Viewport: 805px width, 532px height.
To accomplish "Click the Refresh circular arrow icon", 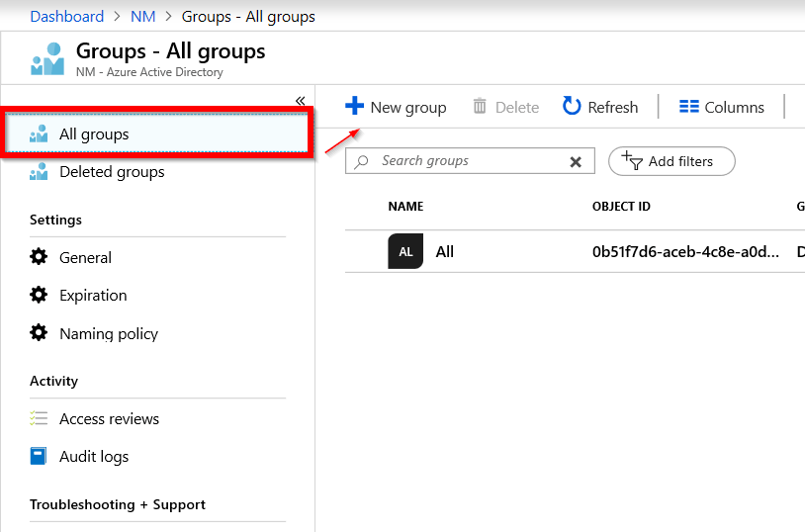I will click(572, 106).
